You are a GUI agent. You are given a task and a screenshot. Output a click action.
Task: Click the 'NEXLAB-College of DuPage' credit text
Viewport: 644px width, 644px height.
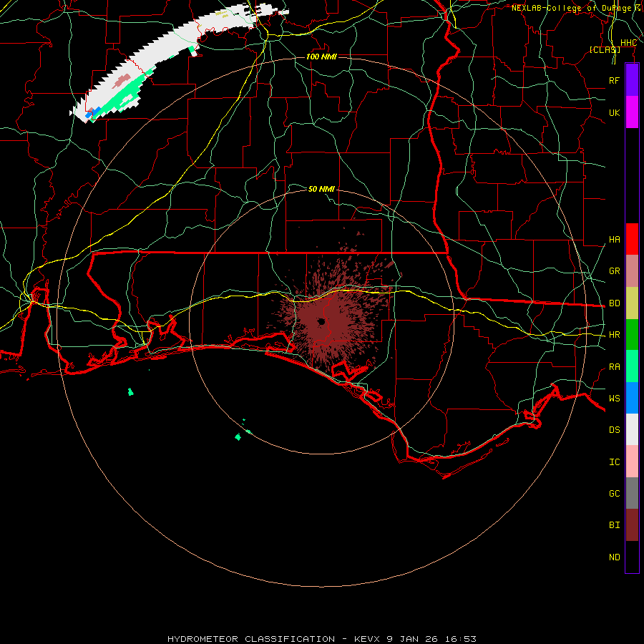(x=571, y=8)
